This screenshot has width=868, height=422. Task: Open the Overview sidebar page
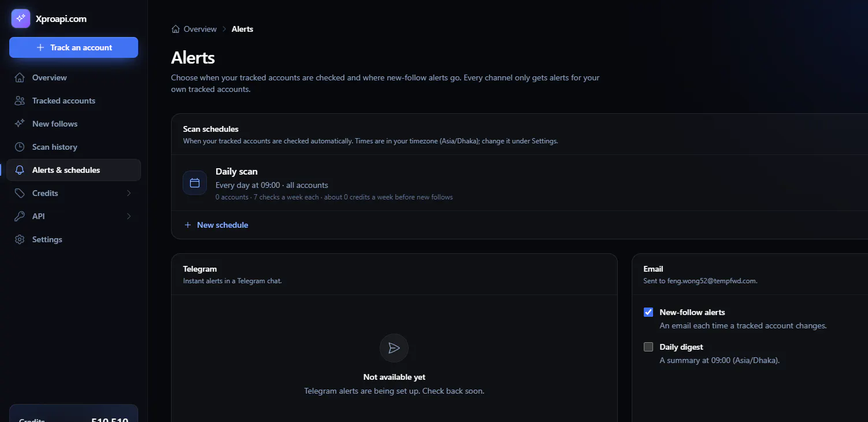click(x=73, y=77)
